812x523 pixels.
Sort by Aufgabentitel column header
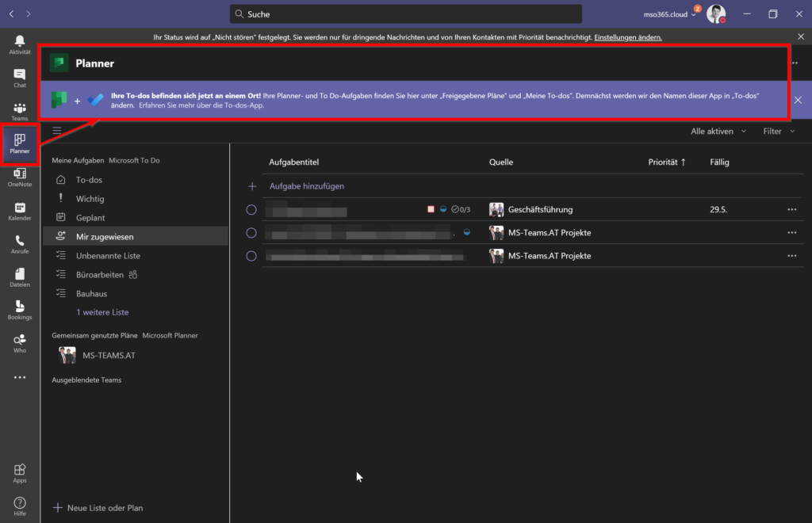point(293,162)
